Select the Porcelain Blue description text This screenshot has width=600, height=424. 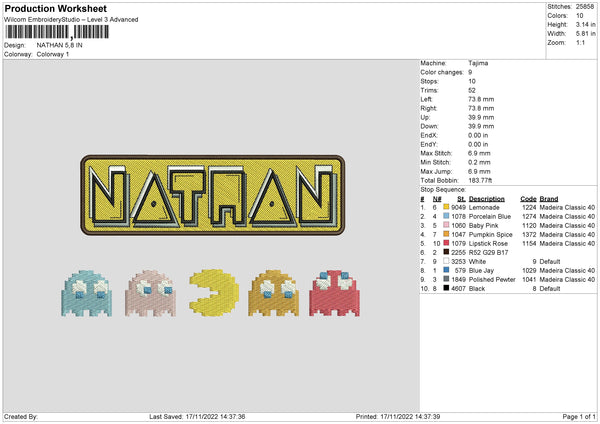click(490, 217)
